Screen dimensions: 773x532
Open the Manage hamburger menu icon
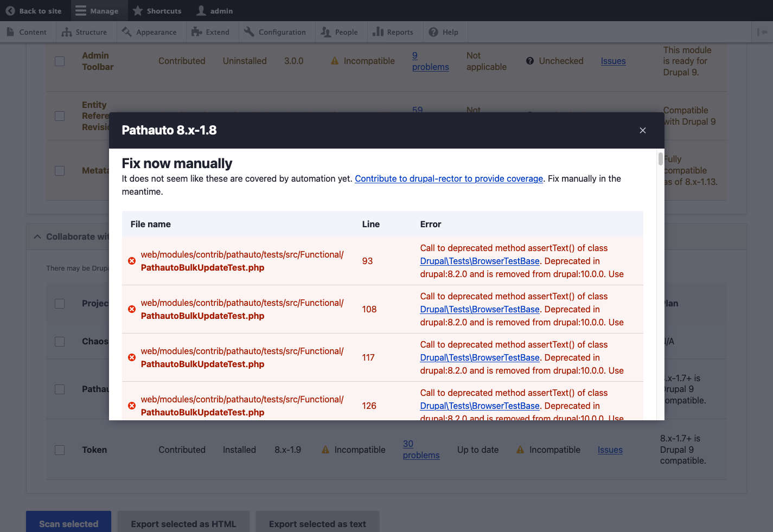coord(81,11)
